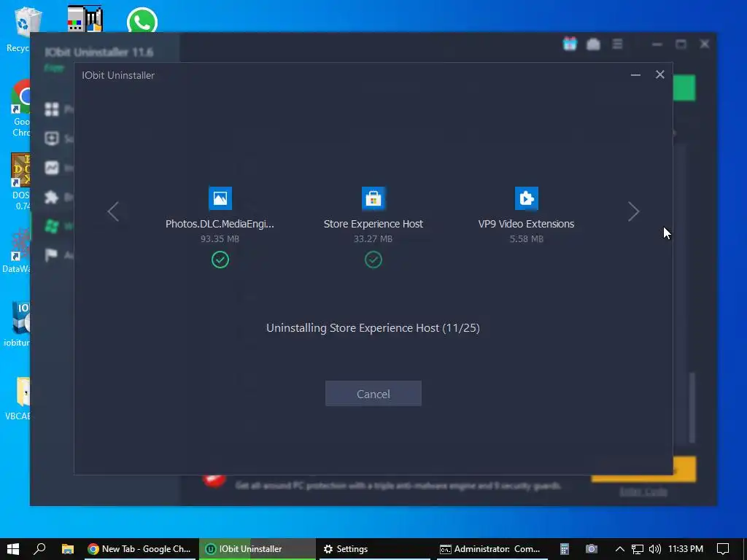Screen dimensions: 747x560
Task: Click the yellow upgrade button in IObit window
Action: pyautogui.click(x=684, y=469)
